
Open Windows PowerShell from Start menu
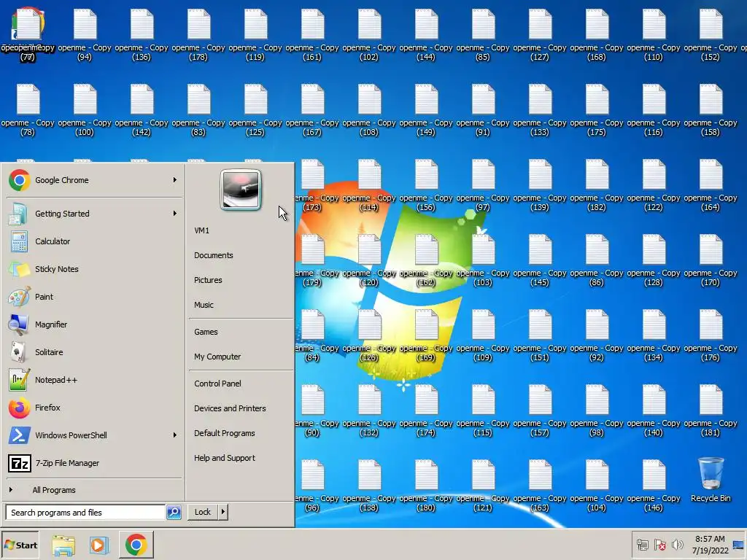[94, 435]
